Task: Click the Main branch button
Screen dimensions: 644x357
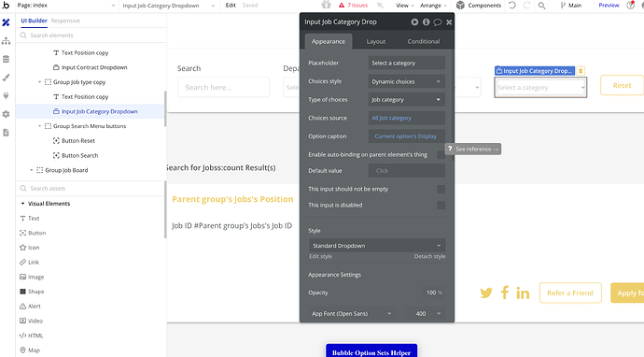Action: [x=571, y=6]
